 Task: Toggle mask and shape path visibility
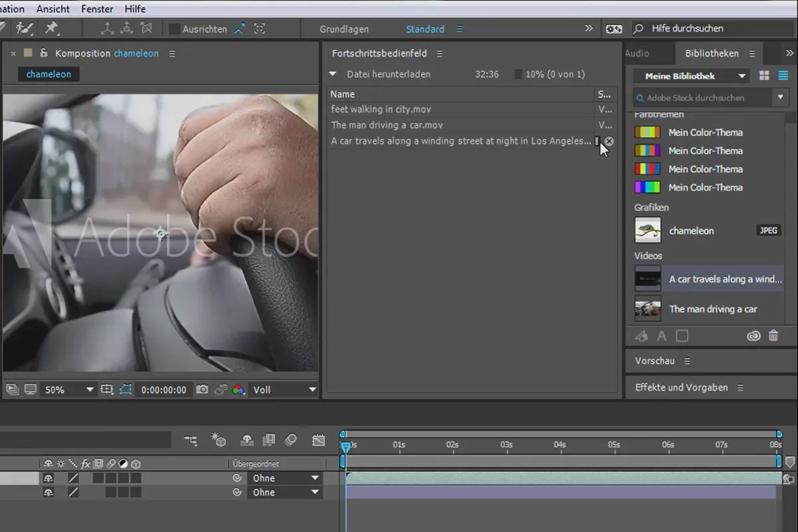tap(126, 390)
